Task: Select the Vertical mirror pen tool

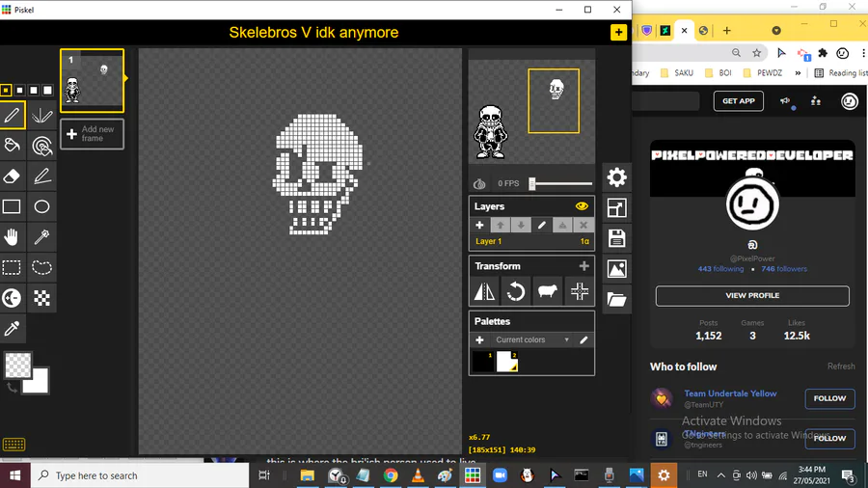Action: (42, 115)
